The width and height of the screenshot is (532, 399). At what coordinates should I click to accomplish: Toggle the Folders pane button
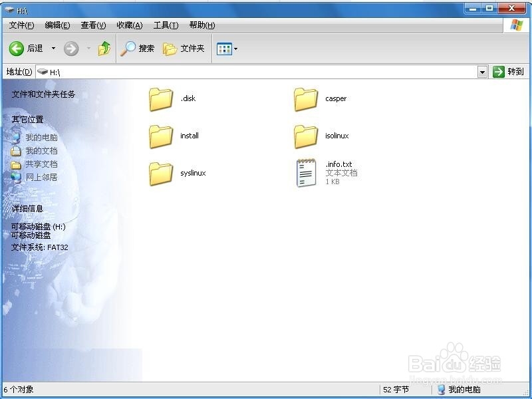coord(184,49)
